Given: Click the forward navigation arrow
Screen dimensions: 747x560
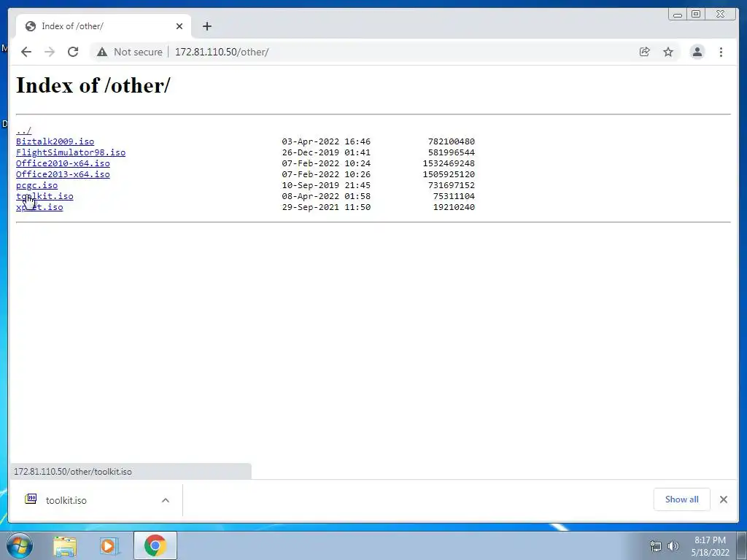Looking at the screenshot, I should (50, 52).
